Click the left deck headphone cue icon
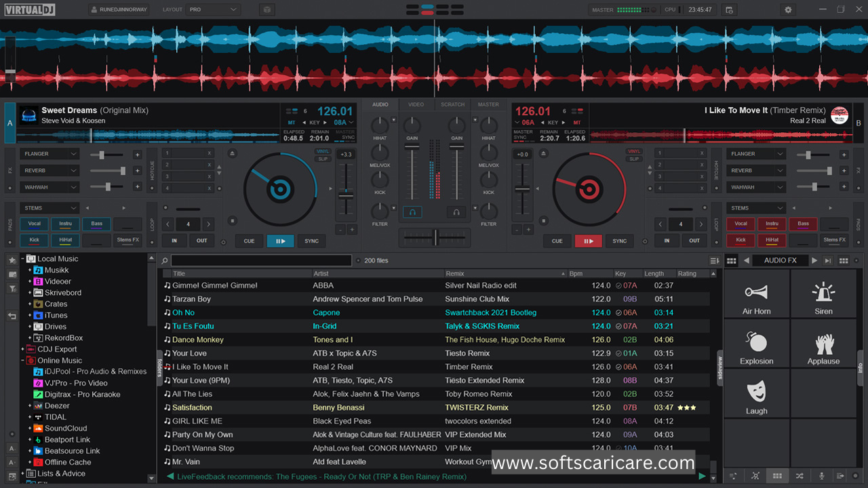The height and width of the screenshot is (488, 868). (412, 212)
